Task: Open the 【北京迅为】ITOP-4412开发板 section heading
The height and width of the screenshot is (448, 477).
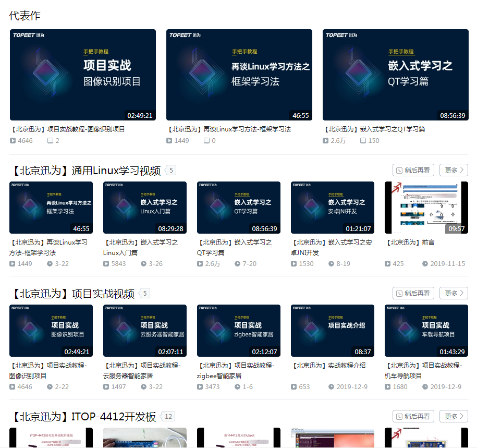Action: click(x=83, y=416)
